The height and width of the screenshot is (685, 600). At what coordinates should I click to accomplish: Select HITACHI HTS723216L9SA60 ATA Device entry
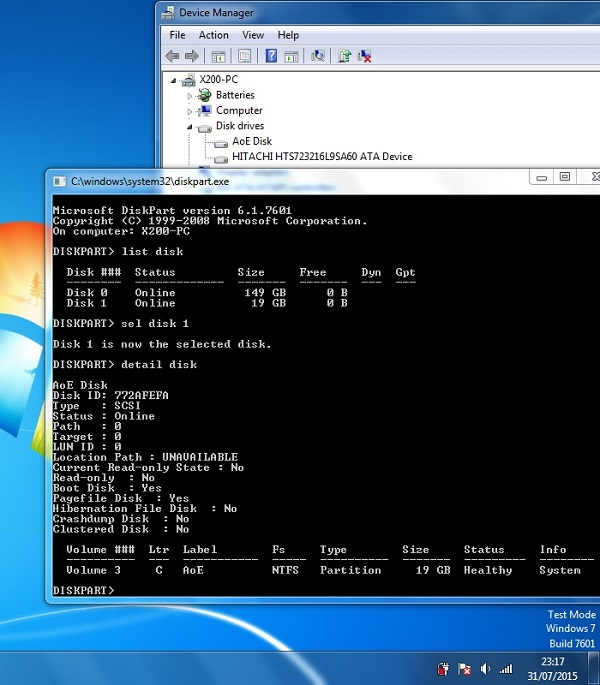pyautogui.click(x=322, y=156)
